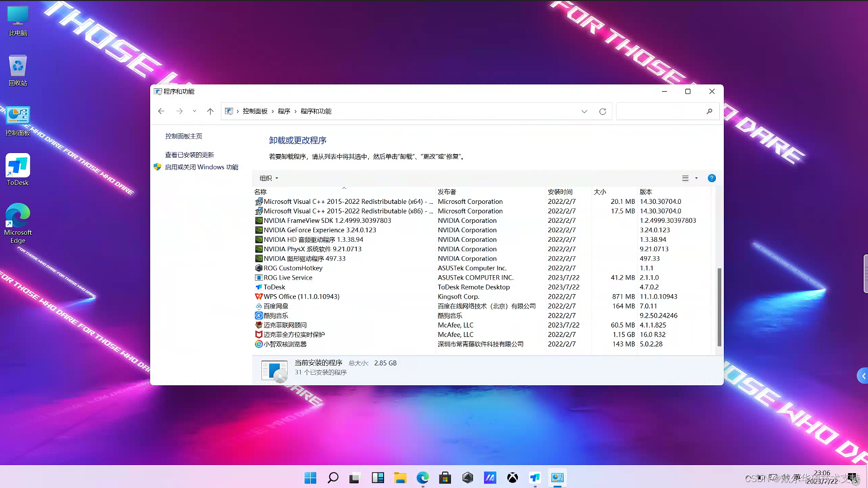Go back using the back arrow

[x=161, y=111]
